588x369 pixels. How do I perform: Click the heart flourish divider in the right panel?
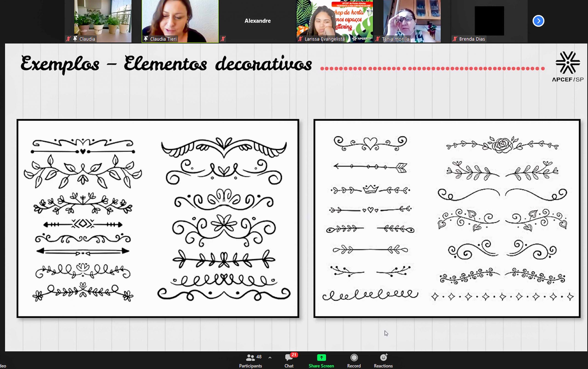(370, 143)
